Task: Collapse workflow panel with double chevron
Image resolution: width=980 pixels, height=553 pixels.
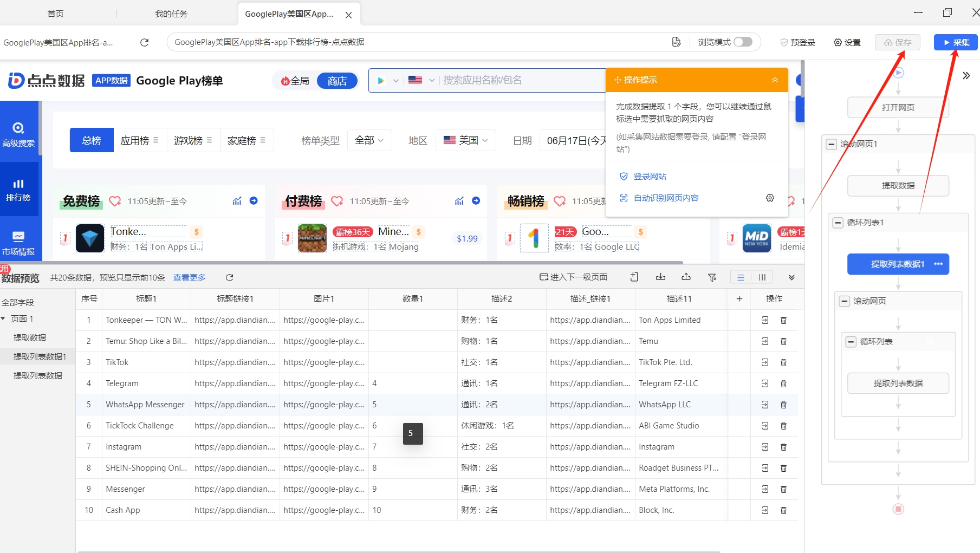Action: click(x=966, y=76)
